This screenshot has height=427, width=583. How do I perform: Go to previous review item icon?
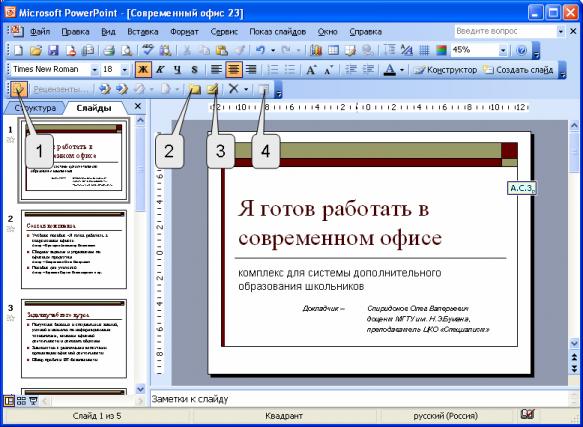tap(104, 89)
